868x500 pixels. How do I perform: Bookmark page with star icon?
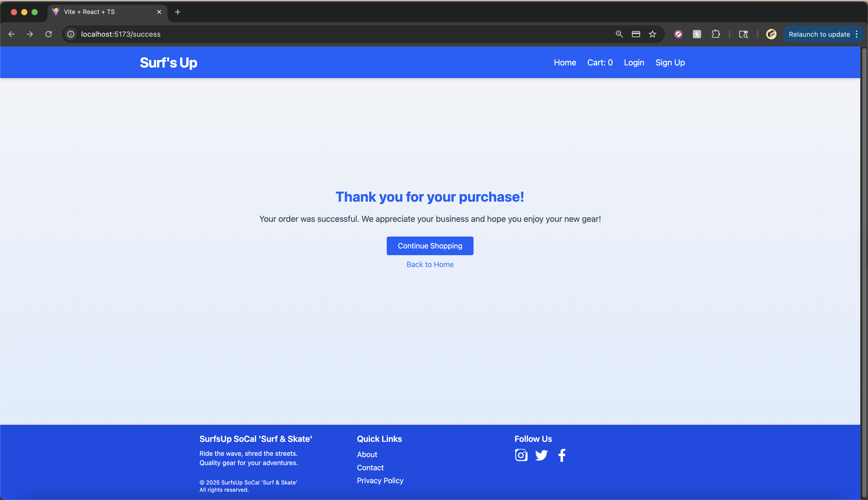(652, 34)
